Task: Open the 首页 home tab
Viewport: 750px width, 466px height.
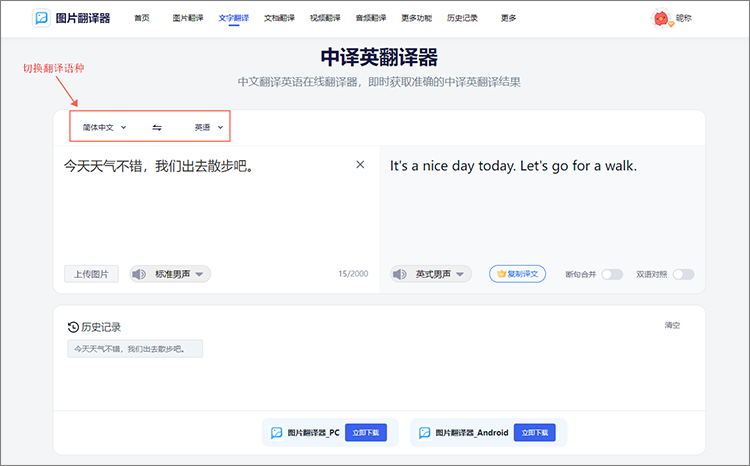Action: [142, 18]
